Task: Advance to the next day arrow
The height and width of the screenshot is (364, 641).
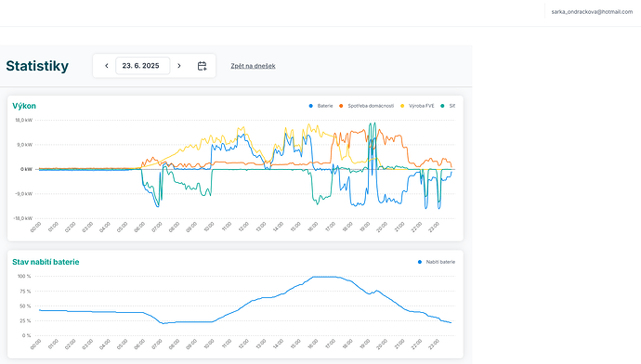Action: [x=179, y=66]
